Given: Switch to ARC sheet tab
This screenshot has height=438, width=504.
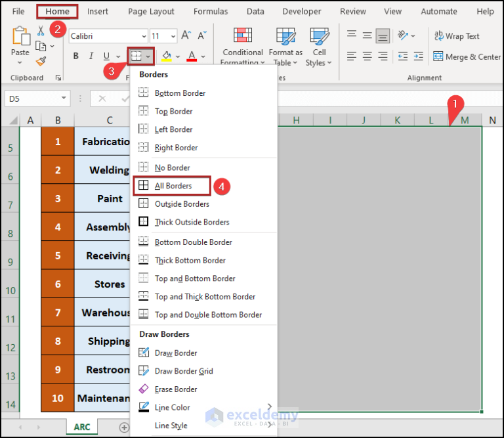Looking at the screenshot, I should coord(82,427).
